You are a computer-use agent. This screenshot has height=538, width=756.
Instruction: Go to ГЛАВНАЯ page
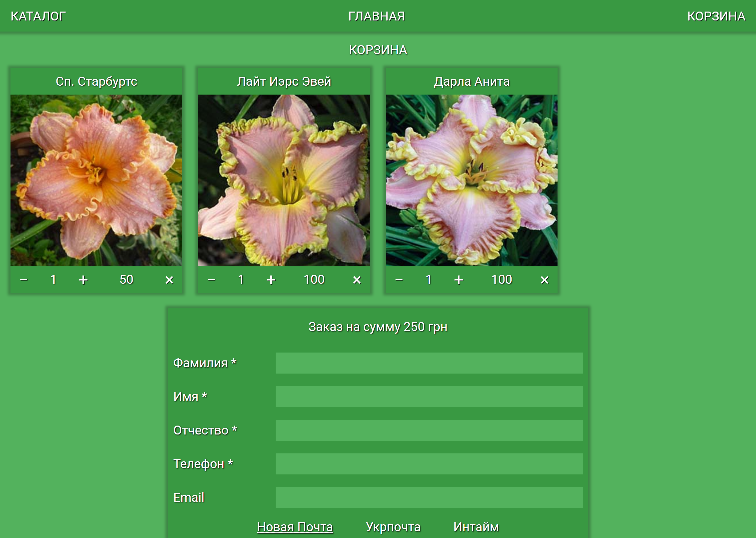pyautogui.click(x=376, y=16)
